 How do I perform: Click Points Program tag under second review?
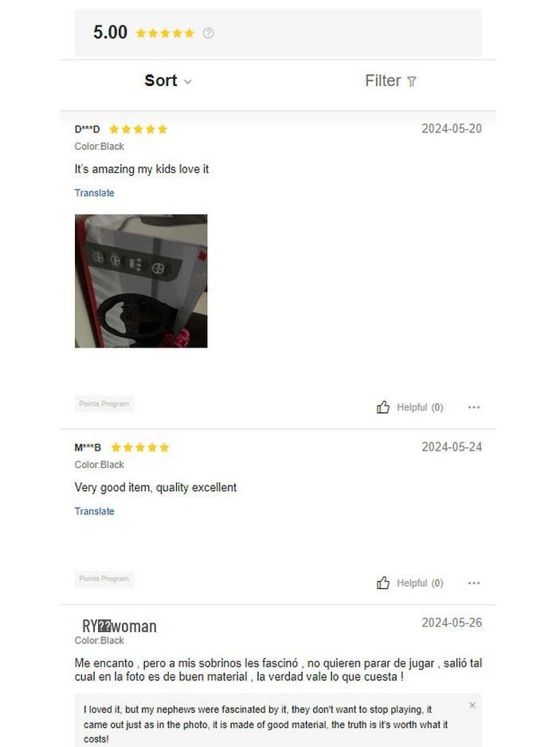pos(104,579)
